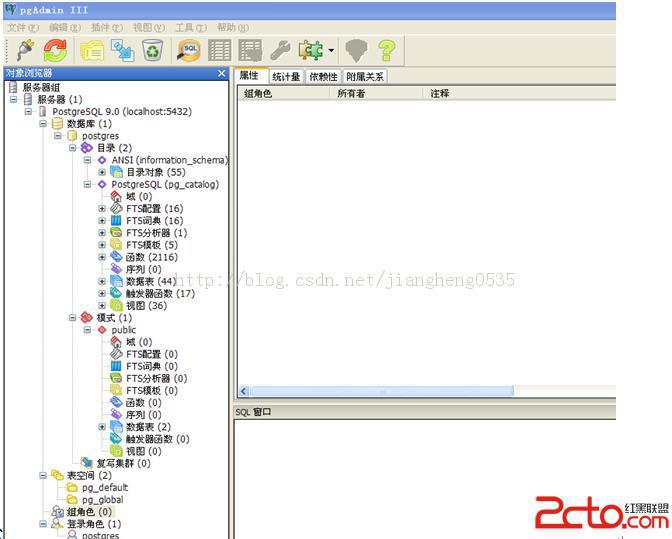Viewport: 672px width, 539px height.
Task: Expand the FTS配置 (16) node
Action: click(102, 209)
